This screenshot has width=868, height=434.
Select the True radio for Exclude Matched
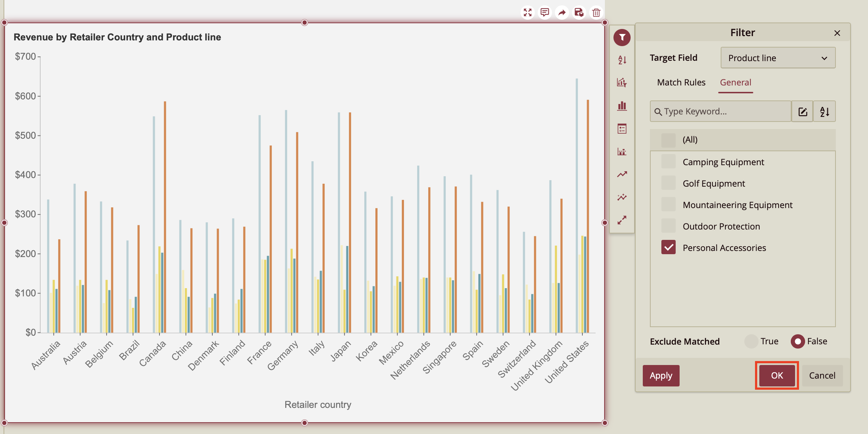pos(751,341)
